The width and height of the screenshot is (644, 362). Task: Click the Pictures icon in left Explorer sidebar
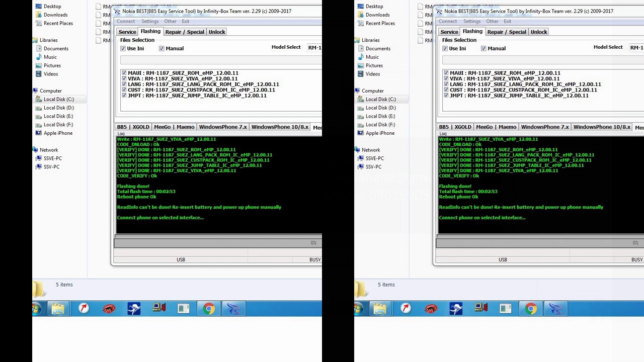point(39,65)
